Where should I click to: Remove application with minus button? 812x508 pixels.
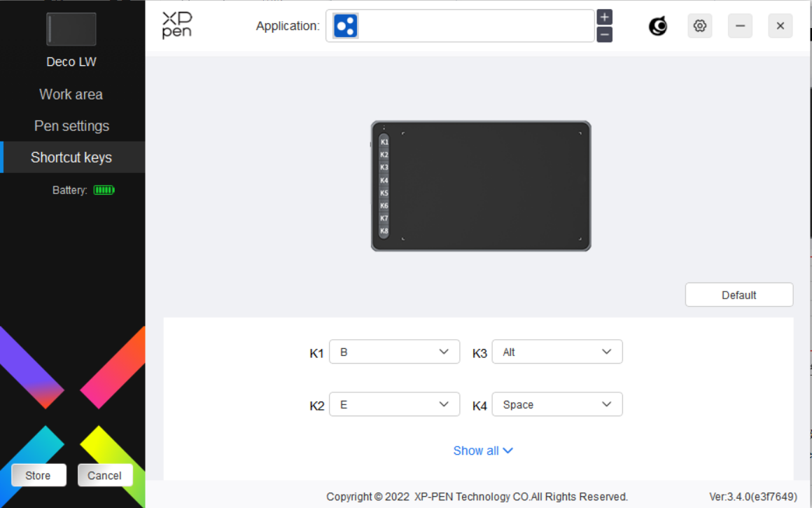pyautogui.click(x=605, y=34)
